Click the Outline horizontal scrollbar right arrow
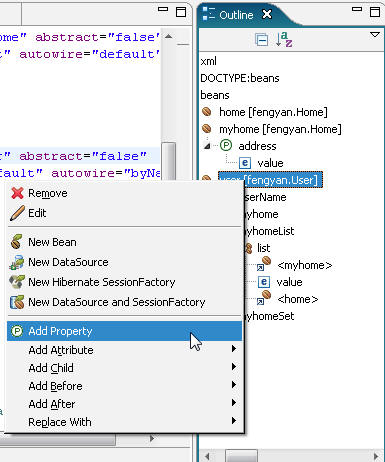This screenshot has width=385, height=462. coord(376,456)
